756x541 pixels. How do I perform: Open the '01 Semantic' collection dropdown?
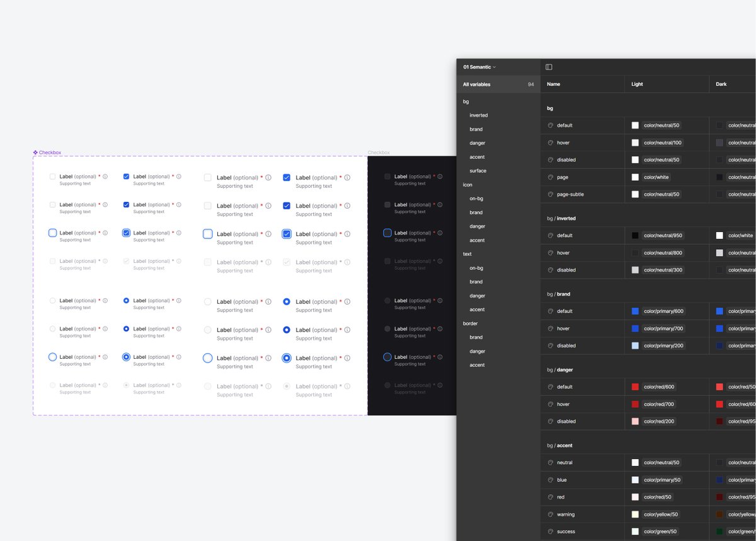(x=480, y=67)
